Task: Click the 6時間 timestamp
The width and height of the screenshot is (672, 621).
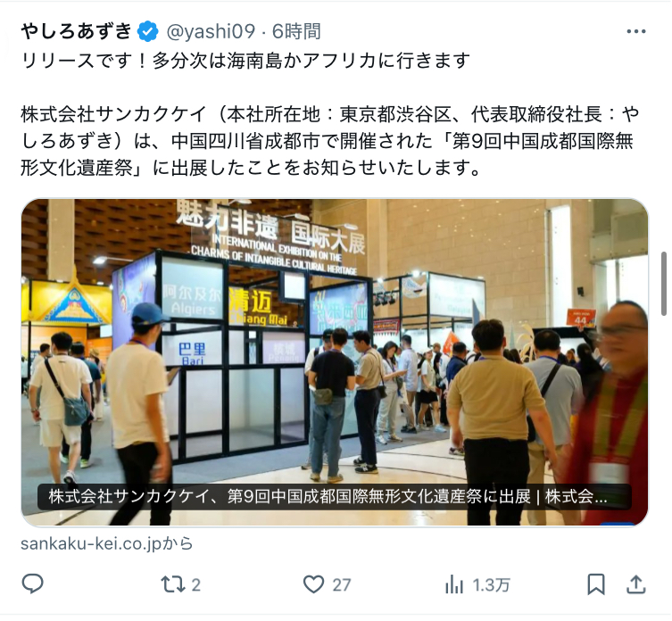Action: 296,31
